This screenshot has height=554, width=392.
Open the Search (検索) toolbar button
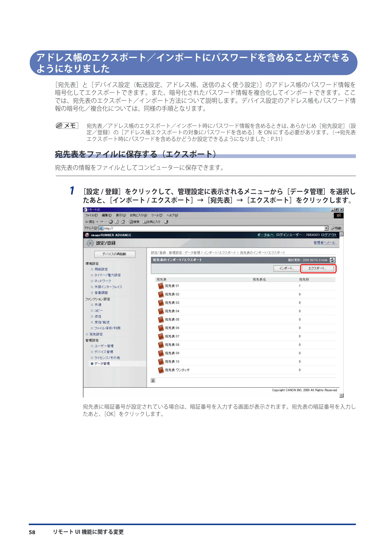pyautogui.click(x=134, y=222)
